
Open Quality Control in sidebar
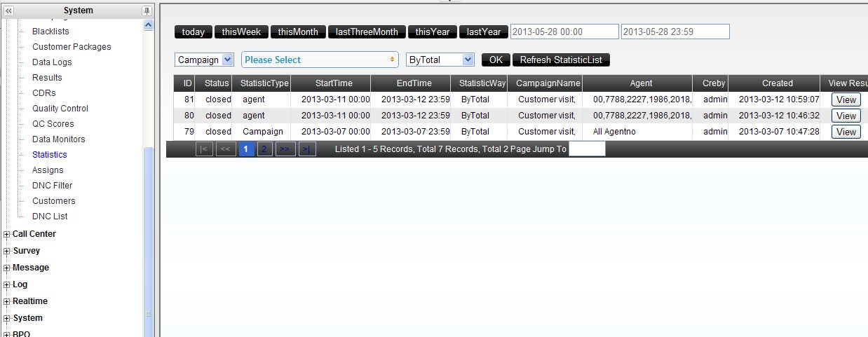[60, 109]
